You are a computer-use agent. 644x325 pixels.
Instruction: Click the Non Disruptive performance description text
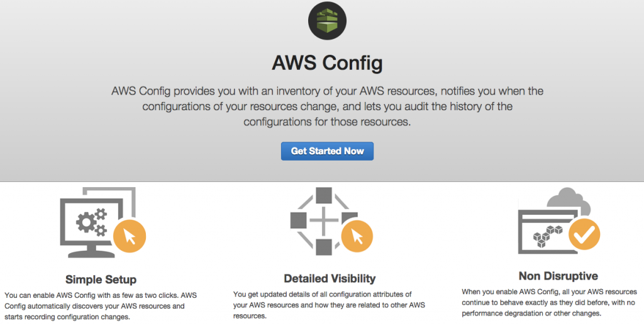coord(549,302)
